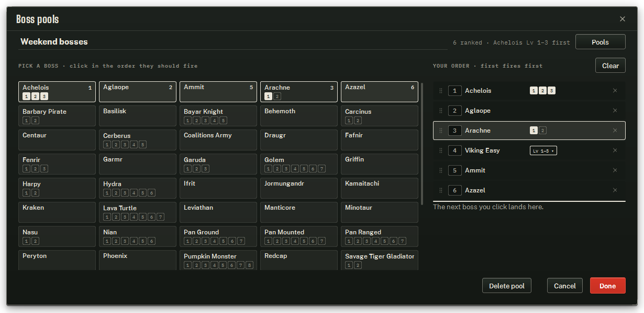Toggle level 1 chip on Nian card

pyautogui.click(x=107, y=241)
